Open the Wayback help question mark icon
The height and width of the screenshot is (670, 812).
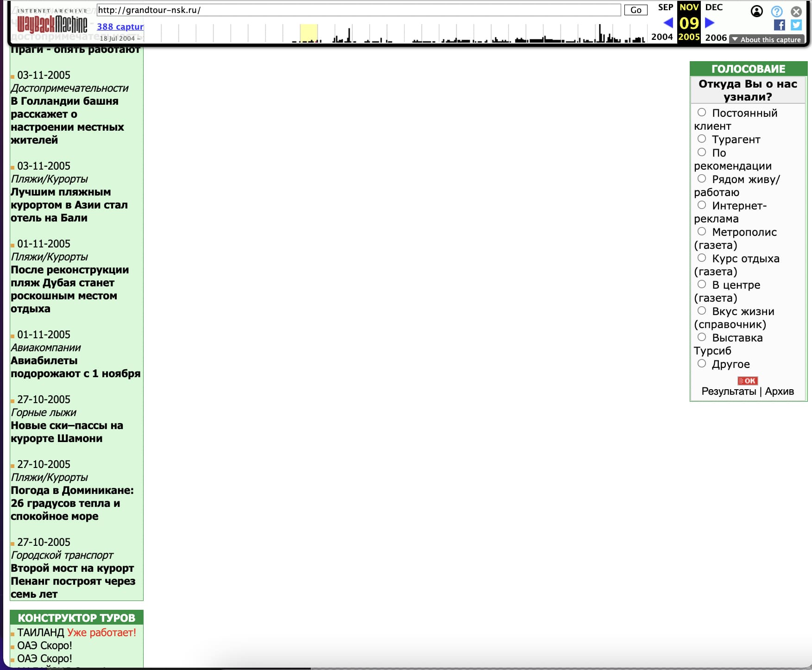(x=777, y=11)
